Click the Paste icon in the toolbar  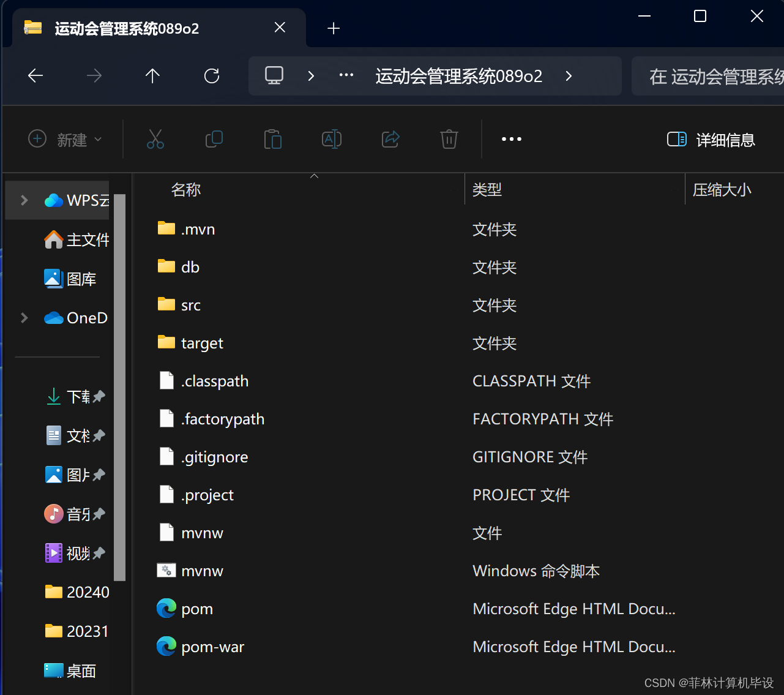pos(273,139)
